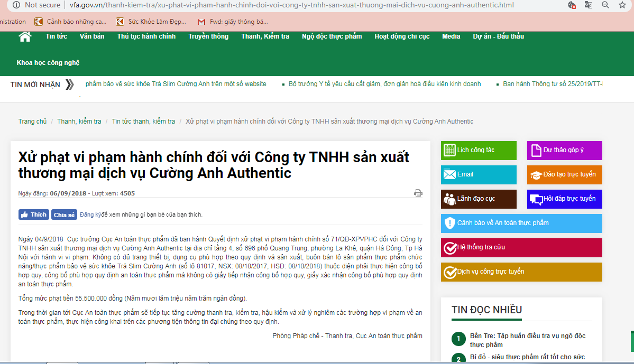Navigate to Trang chủ via the breadcrumb link

pyautogui.click(x=32, y=121)
